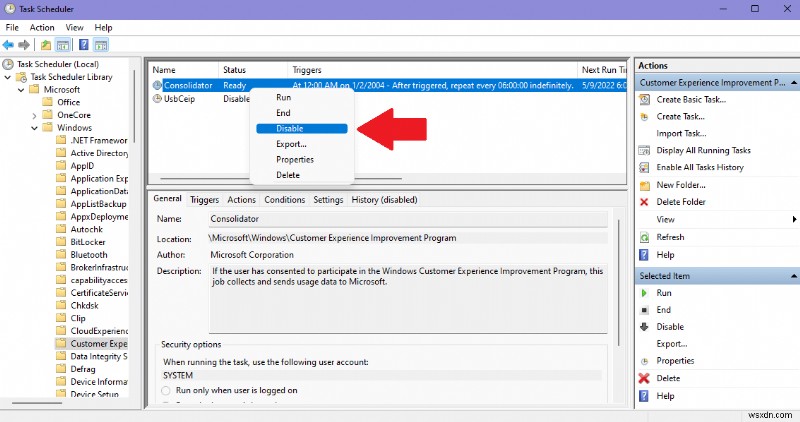This screenshot has width=800, height=422.
Task: Click Export... in Selected Item actions
Action: click(x=671, y=344)
